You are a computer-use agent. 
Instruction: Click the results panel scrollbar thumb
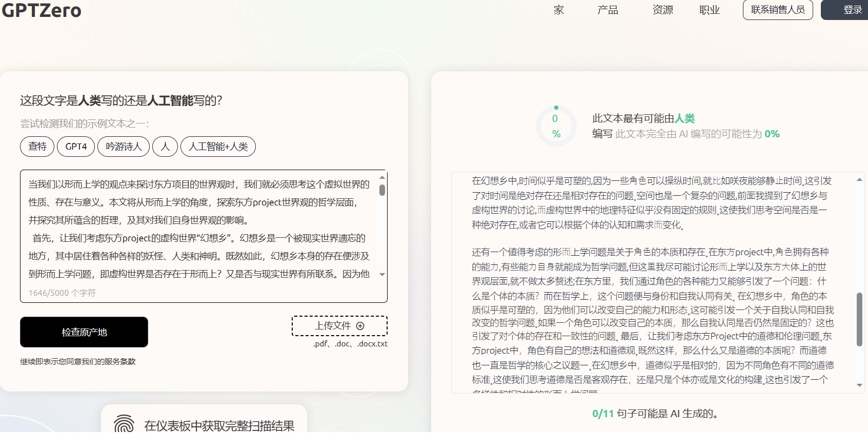tap(859, 319)
